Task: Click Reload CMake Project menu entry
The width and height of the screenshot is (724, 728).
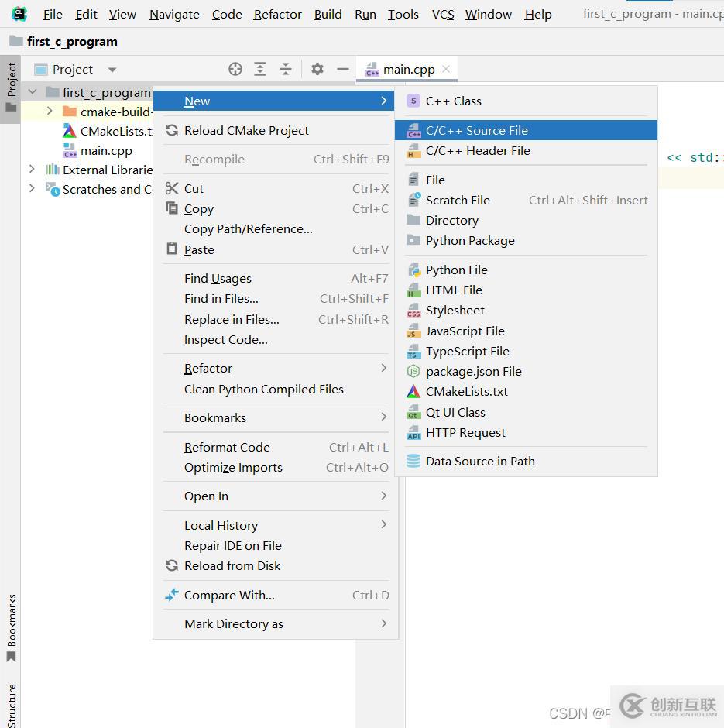Action: click(276, 130)
